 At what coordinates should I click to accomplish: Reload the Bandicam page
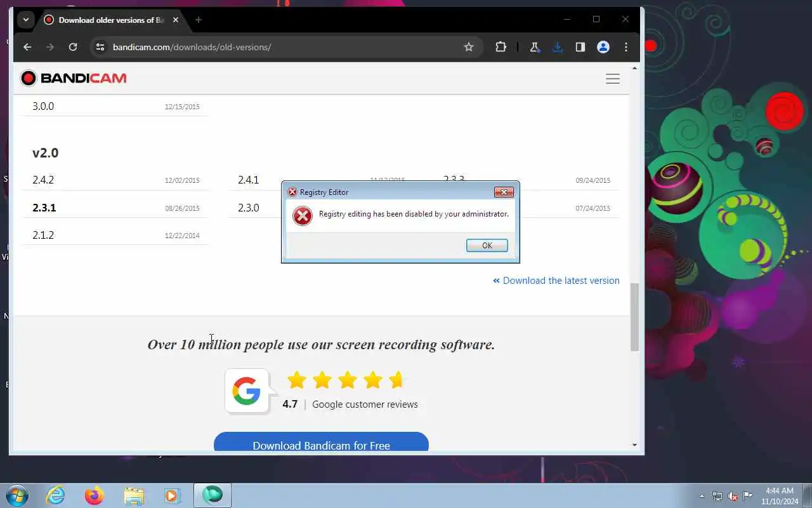point(73,47)
